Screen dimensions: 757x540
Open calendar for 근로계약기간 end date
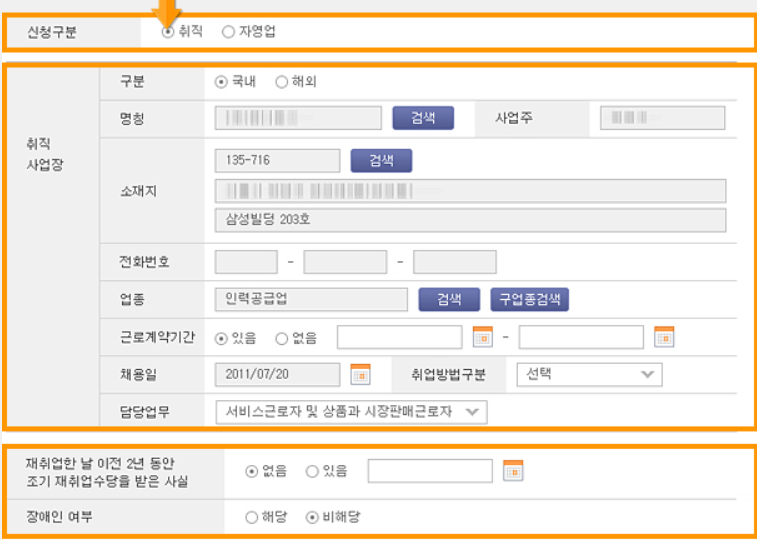(664, 337)
